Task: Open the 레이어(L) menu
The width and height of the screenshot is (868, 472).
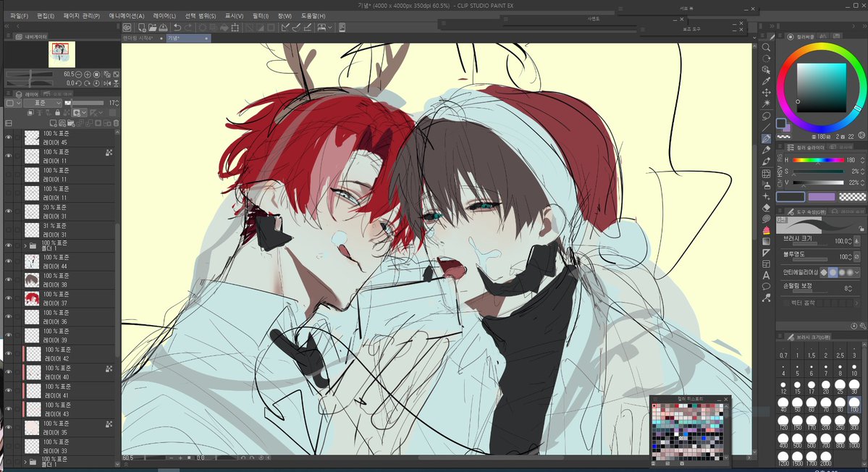Action: [x=164, y=16]
